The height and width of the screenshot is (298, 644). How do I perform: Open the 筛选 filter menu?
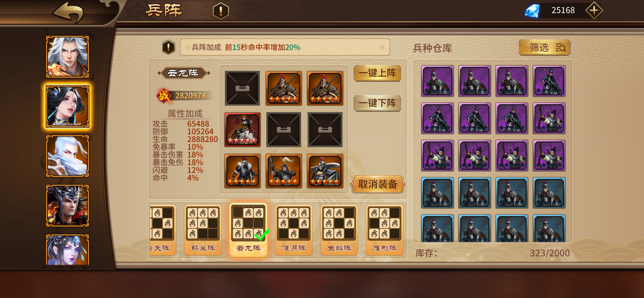[545, 47]
